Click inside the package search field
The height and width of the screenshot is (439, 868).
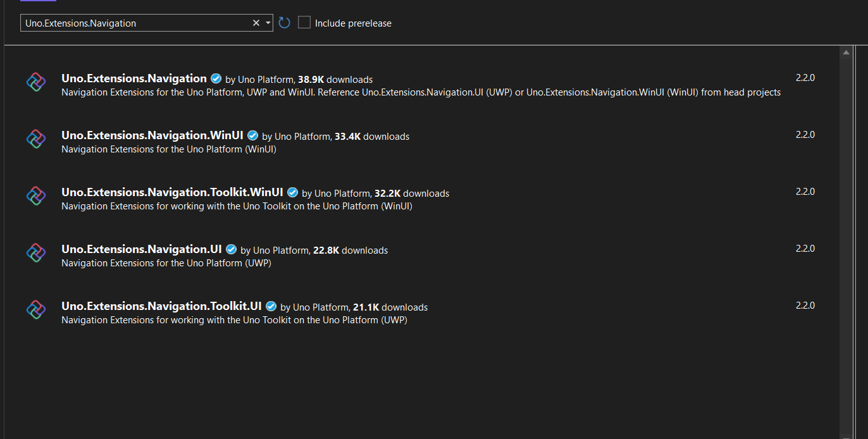coord(127,22)
